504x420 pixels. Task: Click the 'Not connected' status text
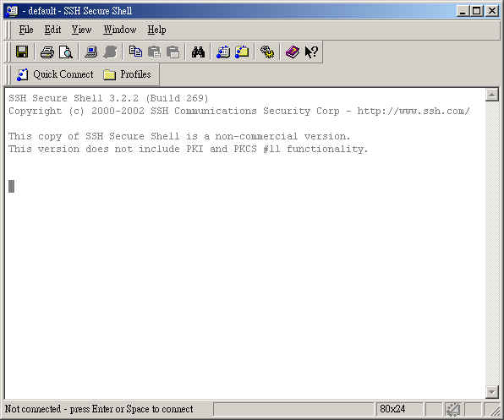click(99, 409)
